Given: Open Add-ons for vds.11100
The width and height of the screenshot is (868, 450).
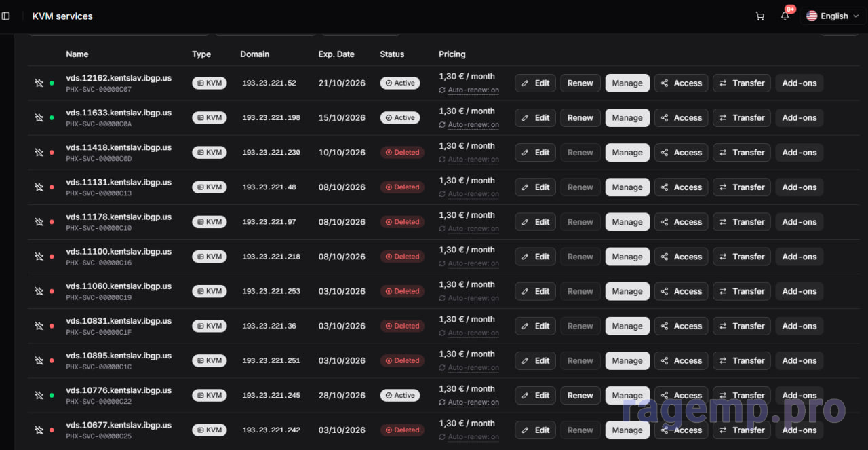Looking at the screenshot, I should pos(800,257).
